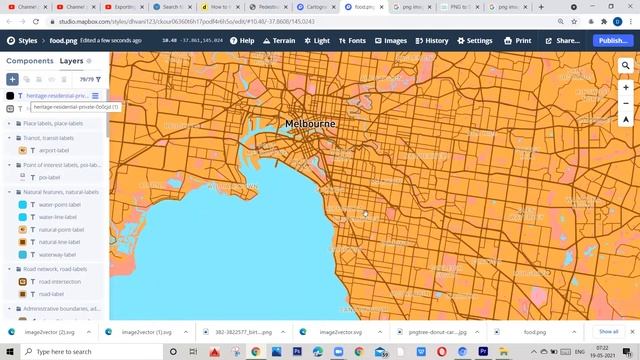Zoom in on the map

(x=625, y=87)
